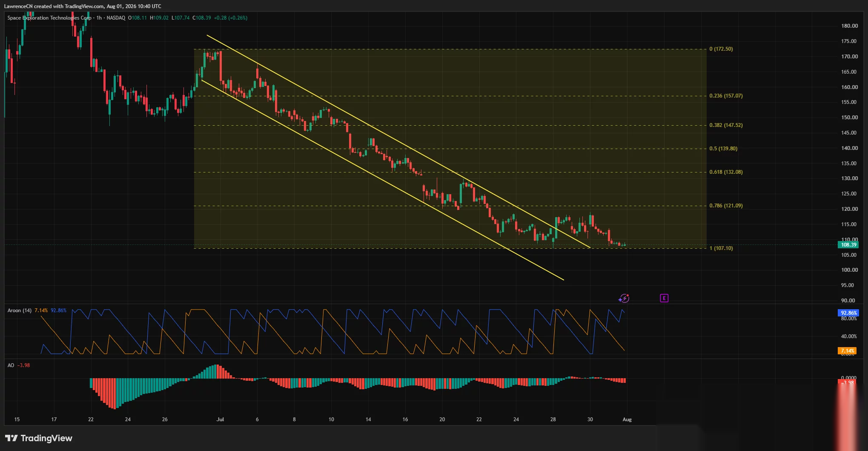Click the Aug label on time axis
This screenshot has height=451, width=868.
tap(627, 419)
